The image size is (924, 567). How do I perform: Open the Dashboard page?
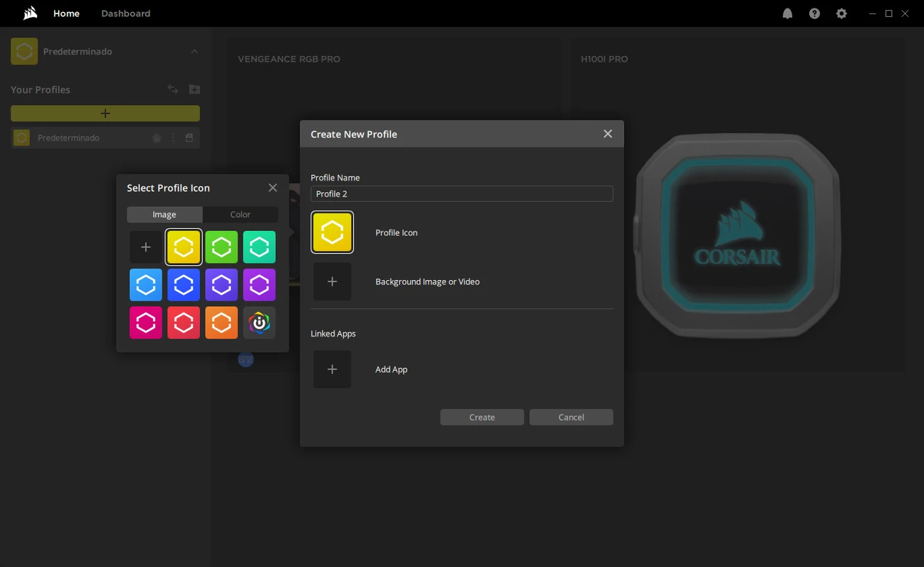[126, 13]
